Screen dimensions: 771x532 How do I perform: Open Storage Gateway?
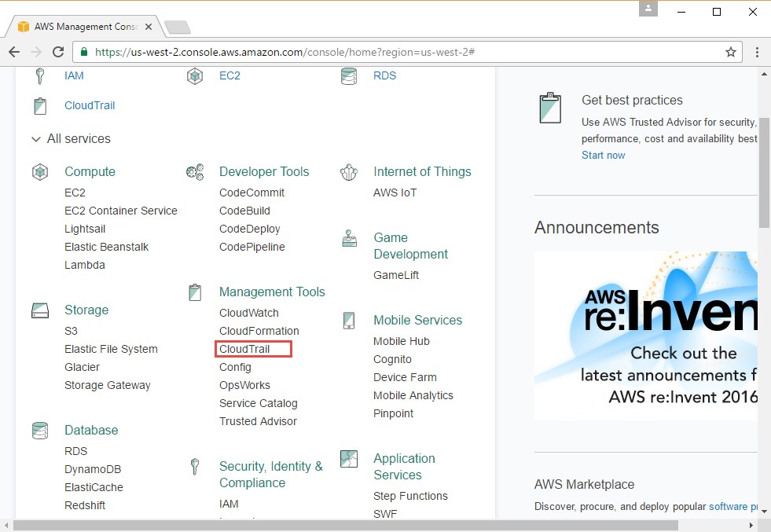(108, 386)
